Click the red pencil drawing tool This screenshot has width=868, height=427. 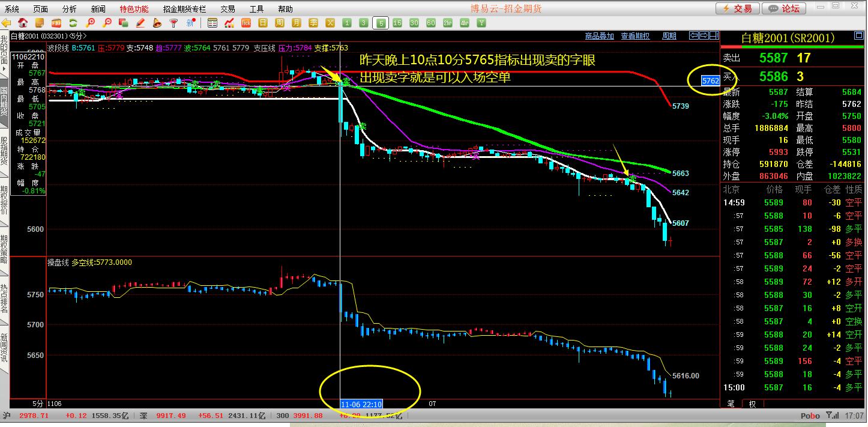pyautogui.click(x=140, y=23)
